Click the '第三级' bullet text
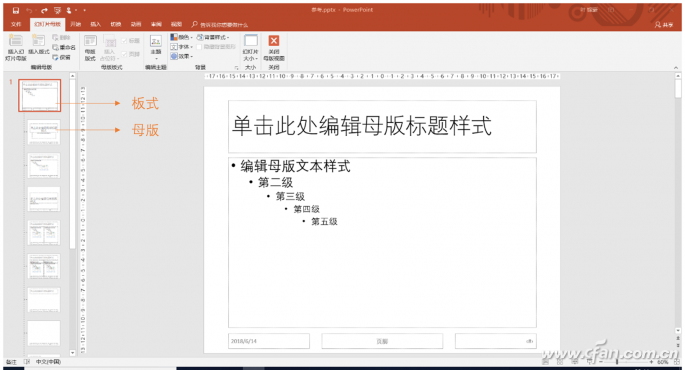685x370 pixels. (290, 197)
